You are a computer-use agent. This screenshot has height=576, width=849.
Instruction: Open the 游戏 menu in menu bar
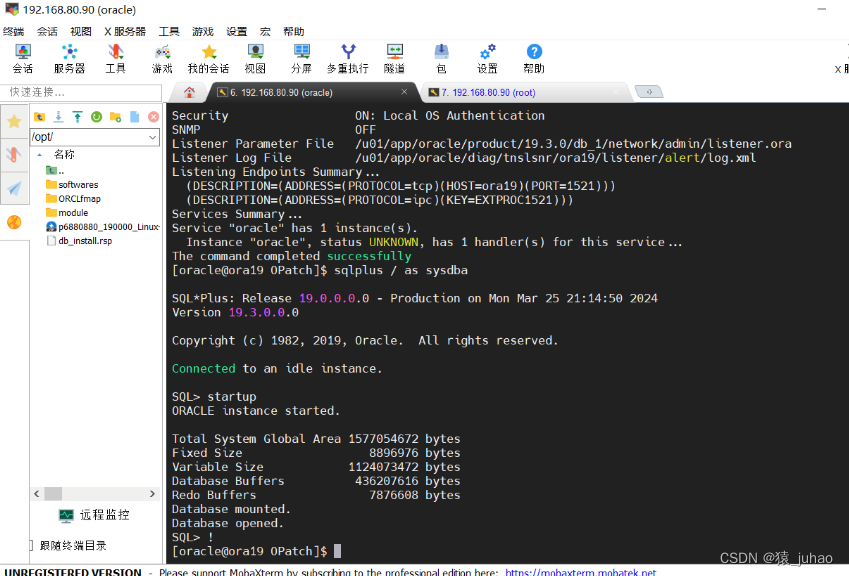click(x=203, y=31)
